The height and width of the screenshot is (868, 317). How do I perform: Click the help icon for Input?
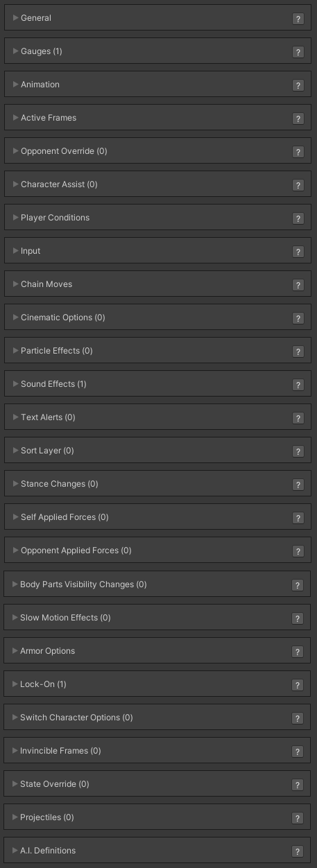(x=298, y=252)
